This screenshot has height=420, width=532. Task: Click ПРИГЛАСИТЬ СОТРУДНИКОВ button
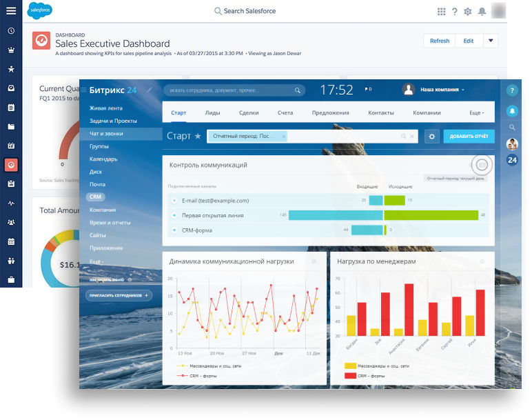point(119,295)
